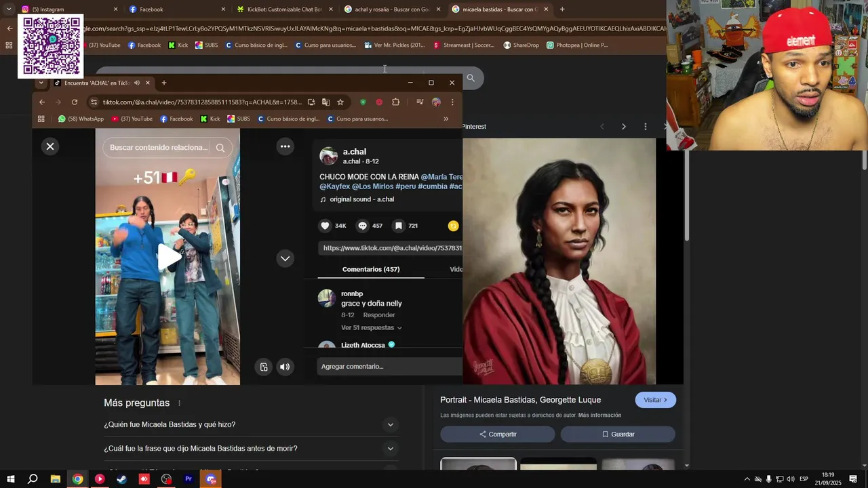The image size is (868, 488).
Task: Click the #cumbia hashtag
Action: point(433,186)
